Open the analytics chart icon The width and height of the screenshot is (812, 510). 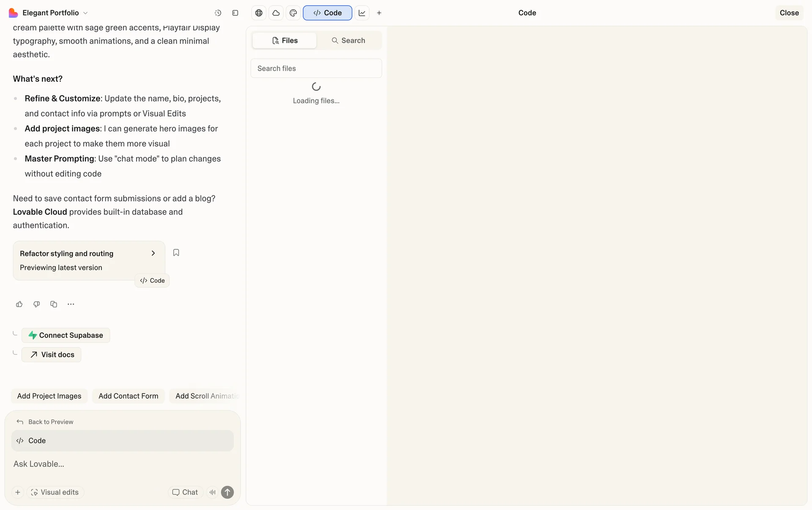pos(362,13)
